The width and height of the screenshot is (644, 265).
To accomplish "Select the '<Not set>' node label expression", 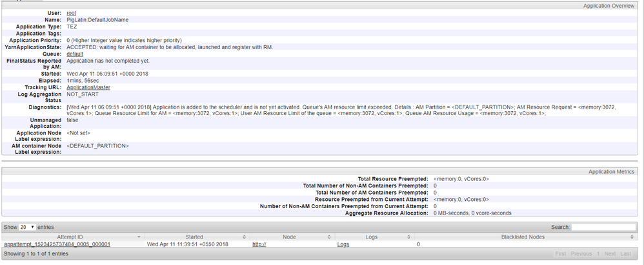I will [78, 133].
